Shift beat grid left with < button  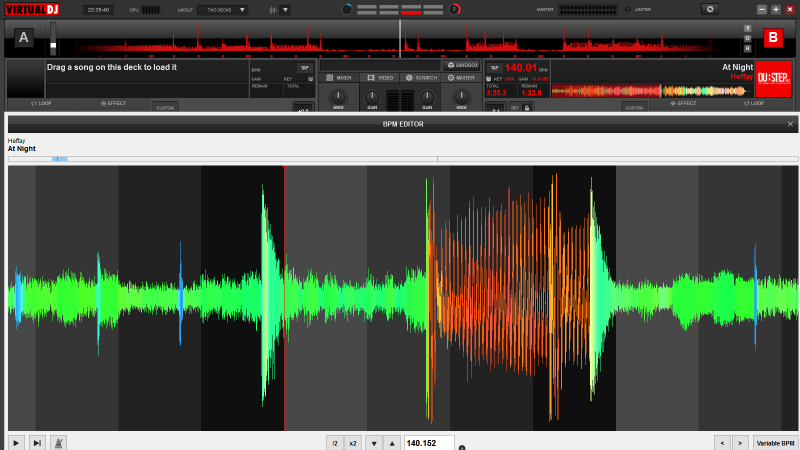(722, 443)
